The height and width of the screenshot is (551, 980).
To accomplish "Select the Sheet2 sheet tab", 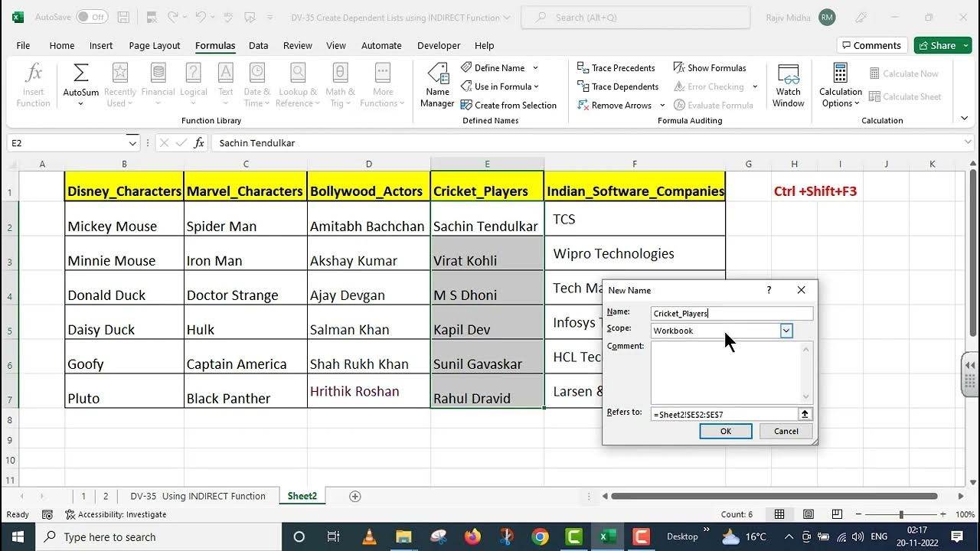I will [x=302, y=496].
